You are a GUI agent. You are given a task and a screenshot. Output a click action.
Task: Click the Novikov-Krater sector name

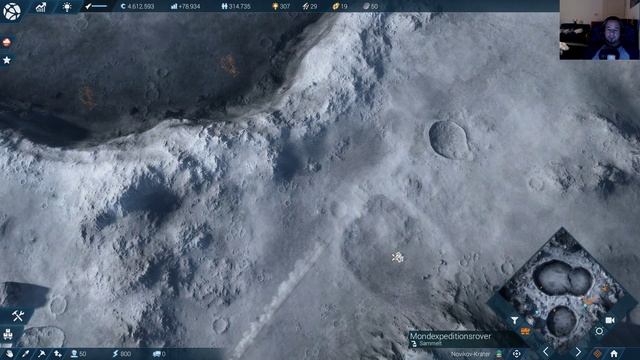(x=470, y=354)
